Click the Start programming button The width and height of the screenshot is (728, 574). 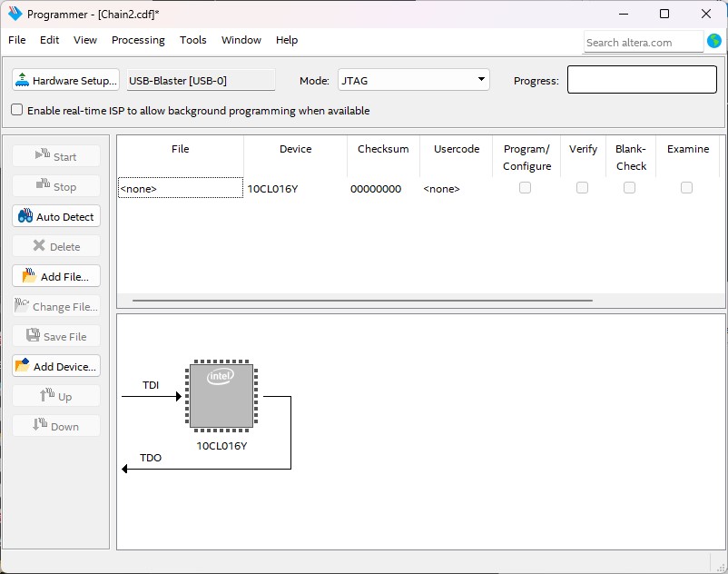point(56,156)
